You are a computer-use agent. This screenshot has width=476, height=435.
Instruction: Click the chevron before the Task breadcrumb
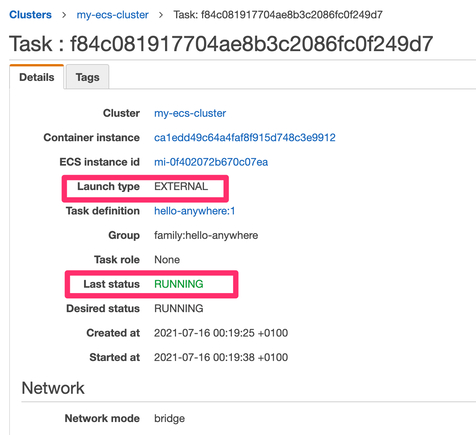161,15
